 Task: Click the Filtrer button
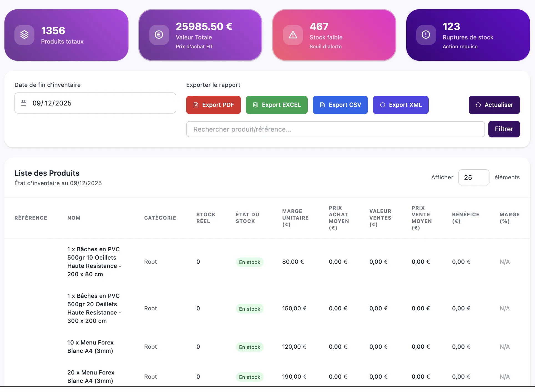coord(504,129)
